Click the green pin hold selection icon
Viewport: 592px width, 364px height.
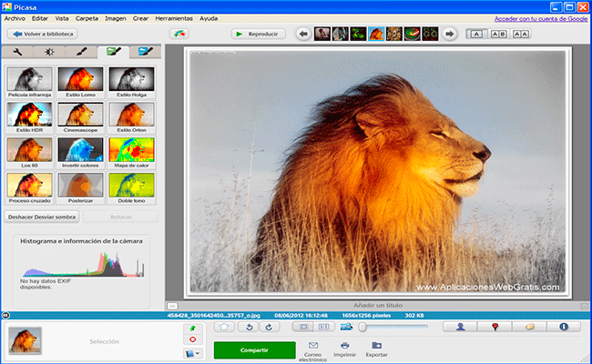tap(193, 329)
